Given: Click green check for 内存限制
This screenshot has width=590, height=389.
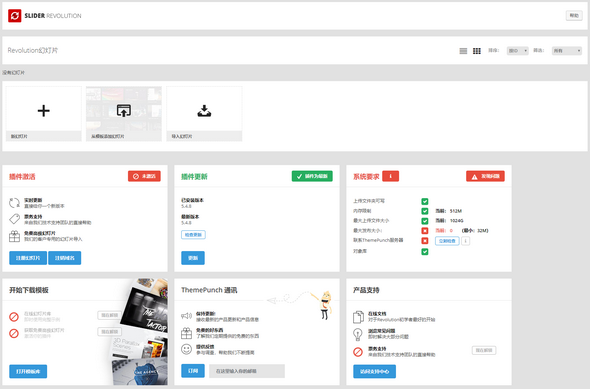Looking at the screenshot, I should (x=425, y=211).
